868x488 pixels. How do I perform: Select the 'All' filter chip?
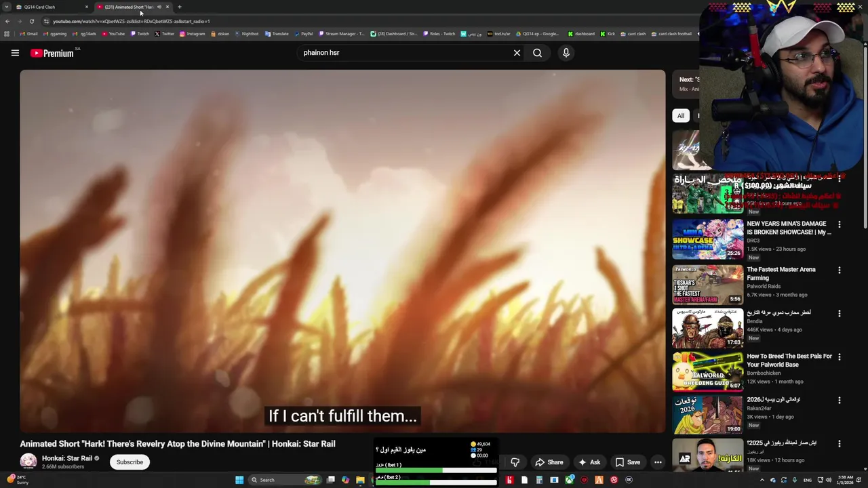(x=681, y=116)
